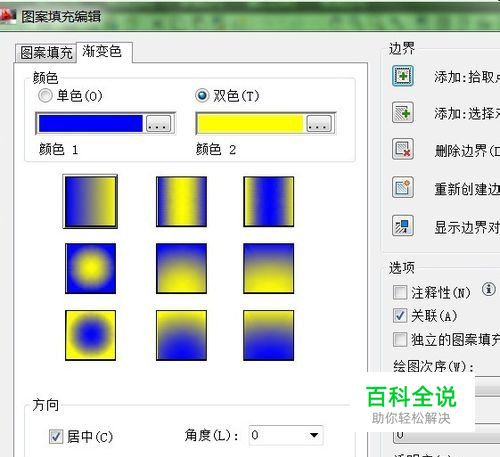The image size is (500, 457).
Task: Click the 添加:选择对象 label
Action: pyautogui.click(x=467, y=114)
